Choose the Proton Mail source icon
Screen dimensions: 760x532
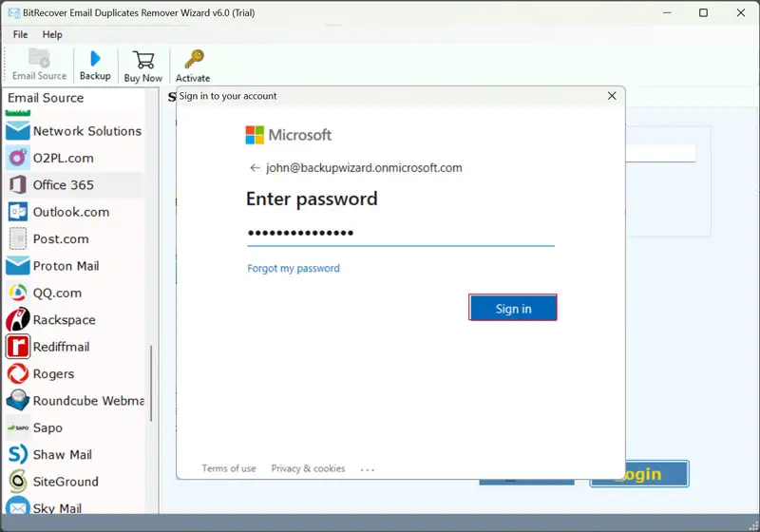click(18, 266)
